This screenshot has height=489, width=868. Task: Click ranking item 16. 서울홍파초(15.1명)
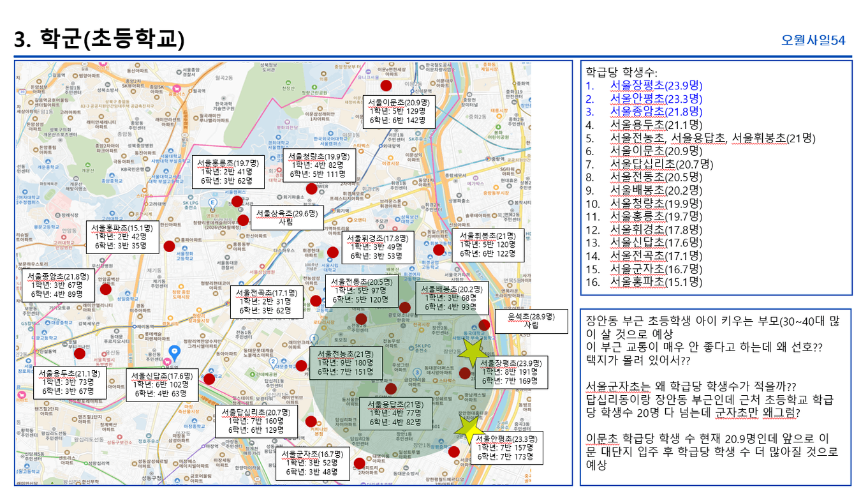click(x=644, y=282)
